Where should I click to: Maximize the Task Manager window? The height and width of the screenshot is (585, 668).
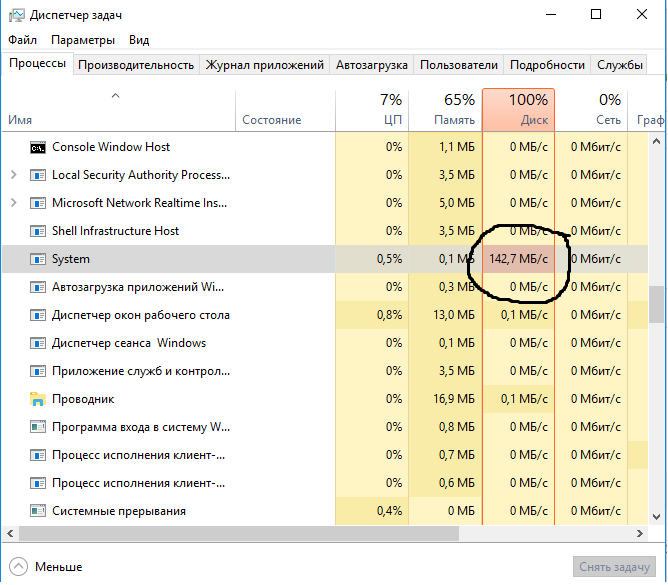(596, 14)
